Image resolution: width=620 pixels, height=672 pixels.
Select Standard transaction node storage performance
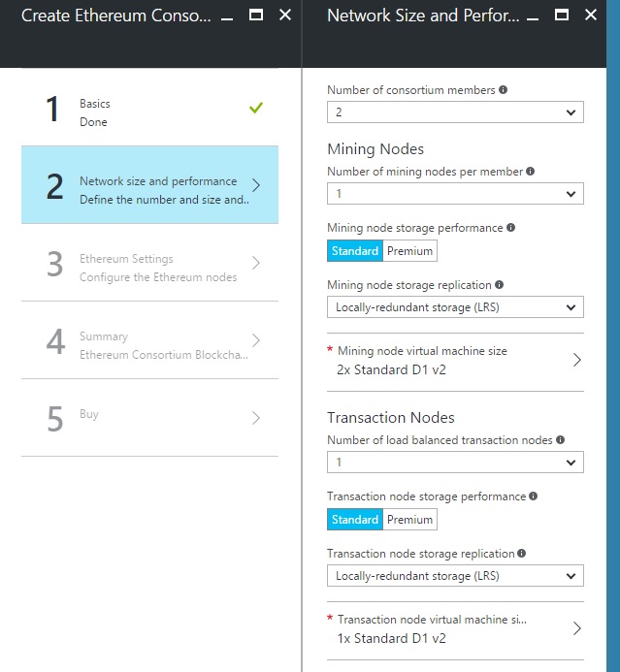[x=355, y=520]
